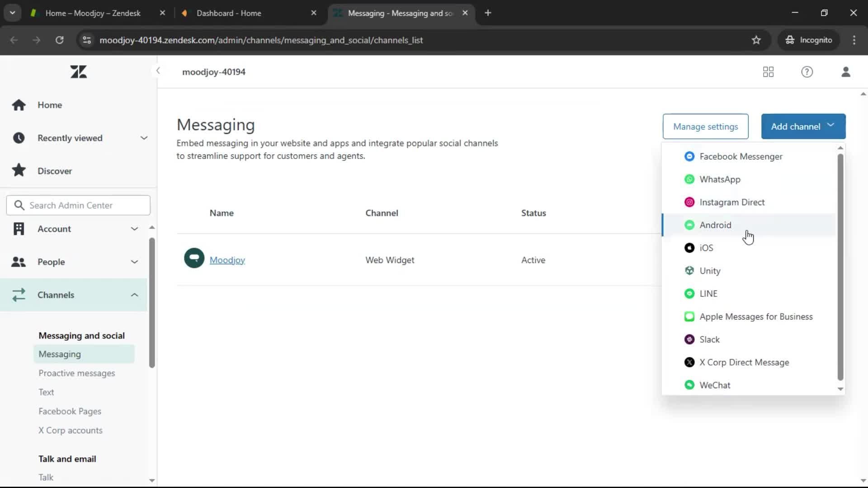Click the browser address bar URL

261,40
